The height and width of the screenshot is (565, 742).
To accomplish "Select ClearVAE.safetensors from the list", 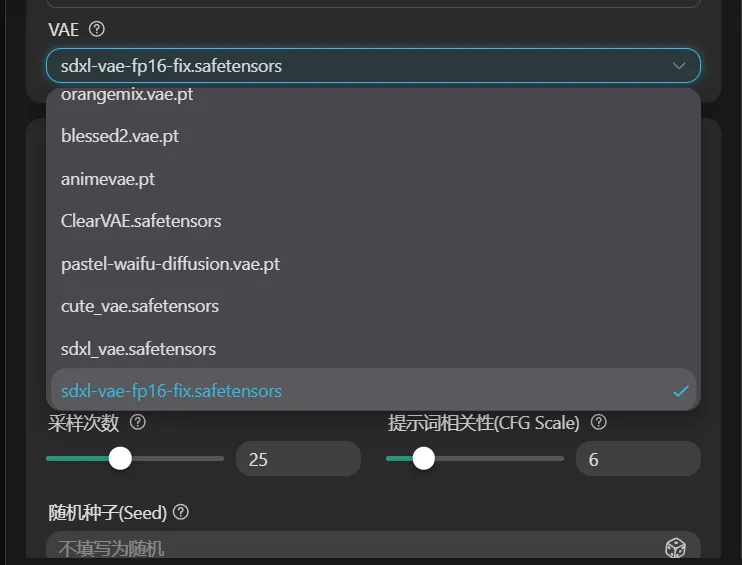I will (141, 221).
